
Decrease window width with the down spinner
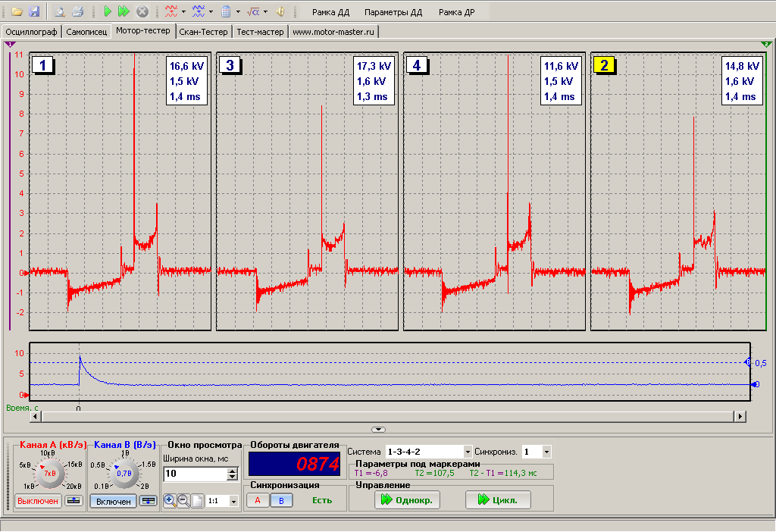(x=233, y=477)
